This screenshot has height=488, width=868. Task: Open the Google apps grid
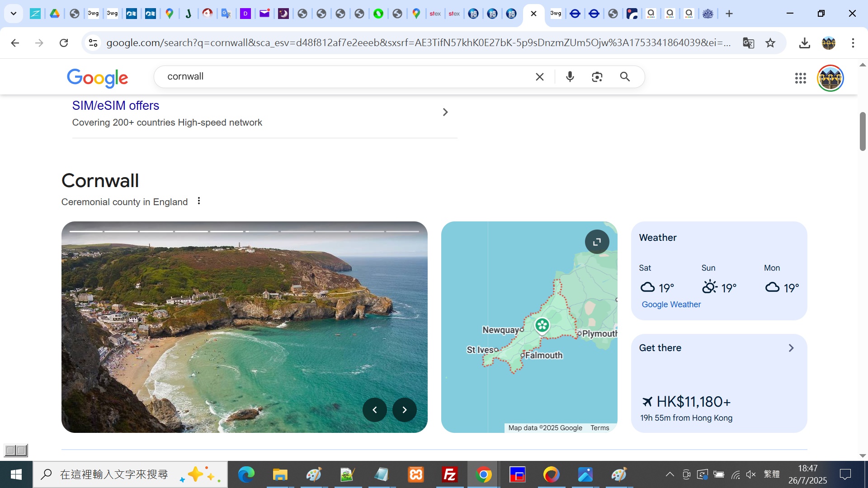click(x=800, y=78)
